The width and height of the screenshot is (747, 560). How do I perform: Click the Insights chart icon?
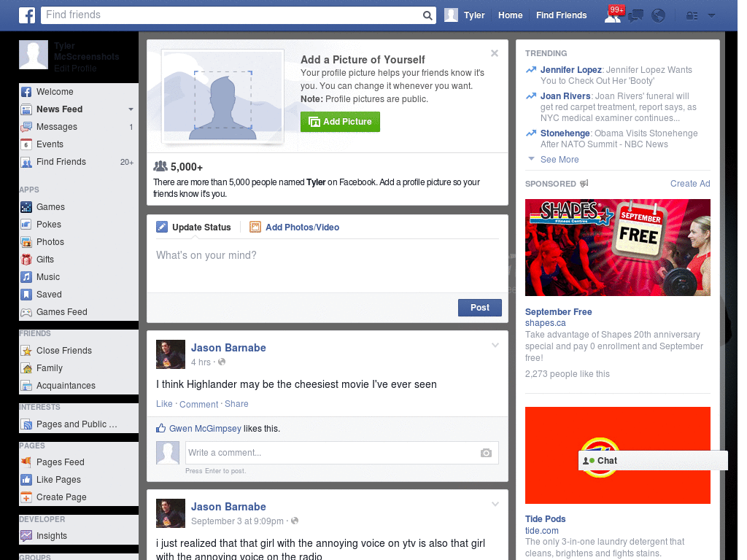point(27,536)
